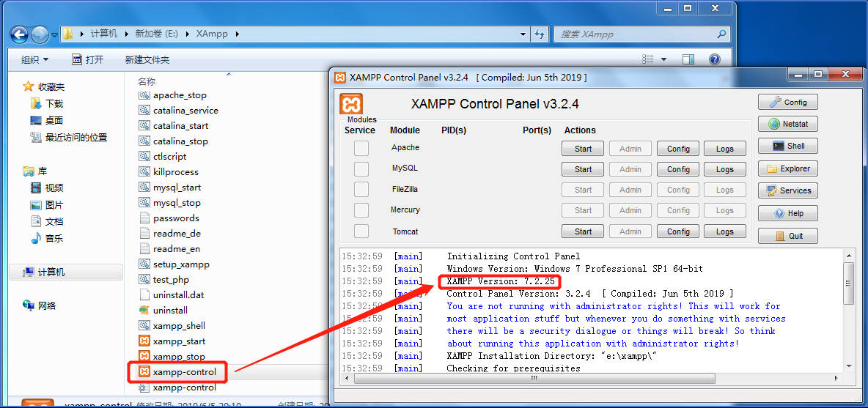Click 打开 in the Explorer toolbar
This screenshot has height=408, width=868.
(88, 60)
